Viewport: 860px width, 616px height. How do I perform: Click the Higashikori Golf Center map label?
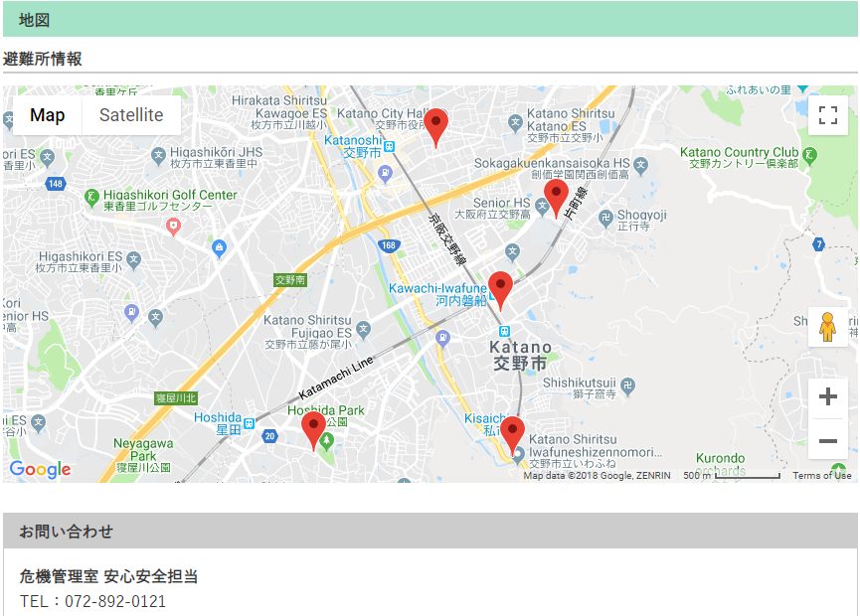(x=170, y=200)
